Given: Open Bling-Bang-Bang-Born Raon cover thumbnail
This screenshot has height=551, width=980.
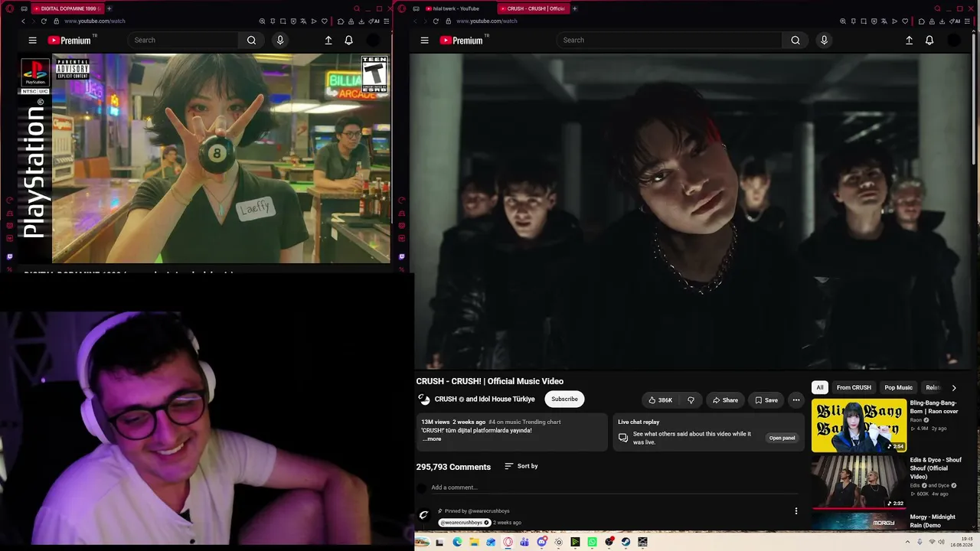Looking at the screenshot, I should [859, 425].
